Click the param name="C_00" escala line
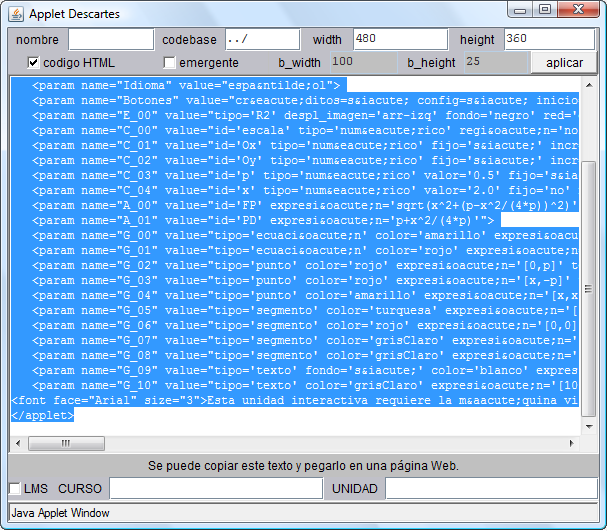The height and width of the screenshot is (531, 608). (305, 131)
